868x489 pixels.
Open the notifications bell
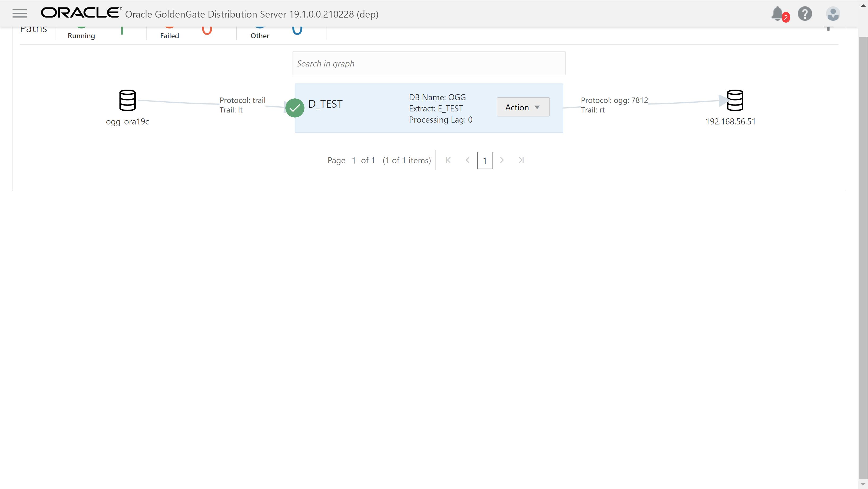click(x=777, y=14)
